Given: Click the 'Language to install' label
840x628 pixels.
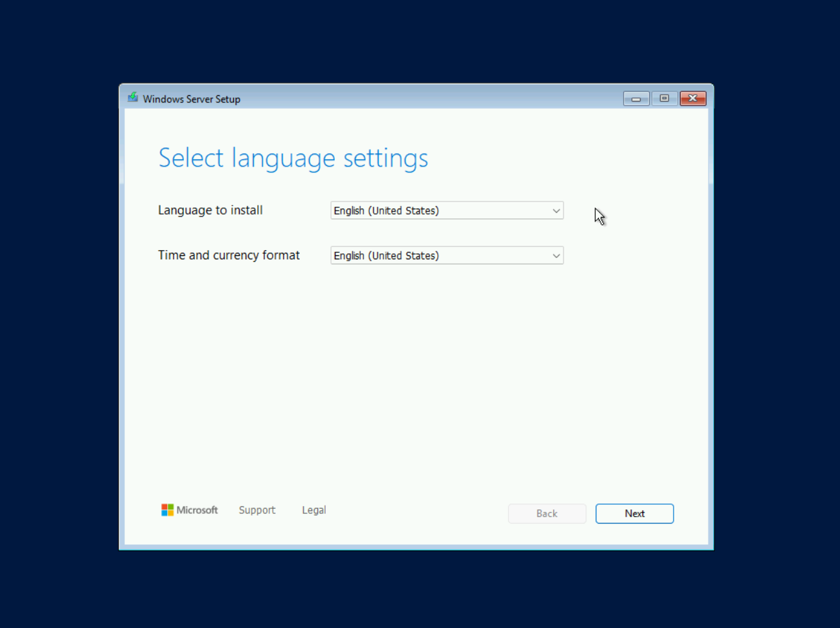Looking at the screenshot, I should click(x=210, y=210).
